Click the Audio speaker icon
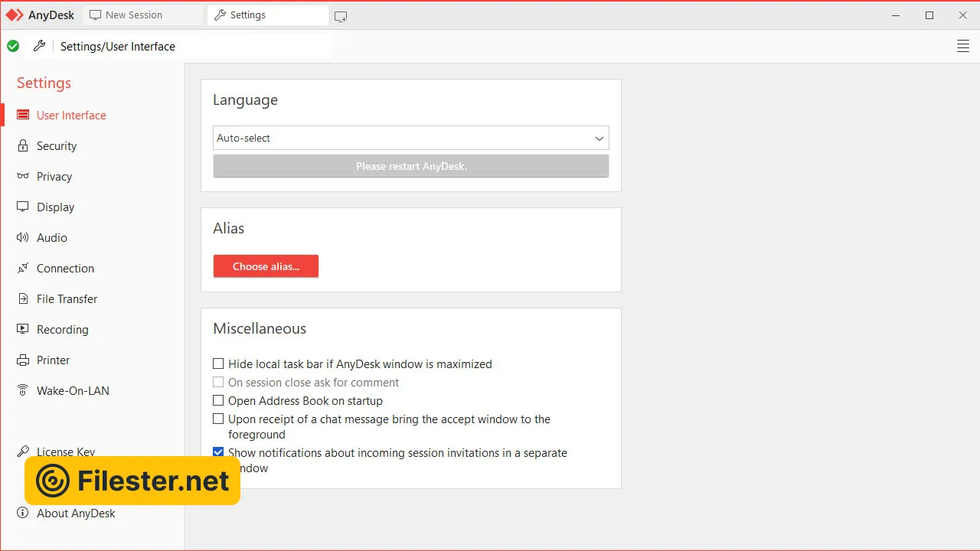 click(x=23, y=237)
